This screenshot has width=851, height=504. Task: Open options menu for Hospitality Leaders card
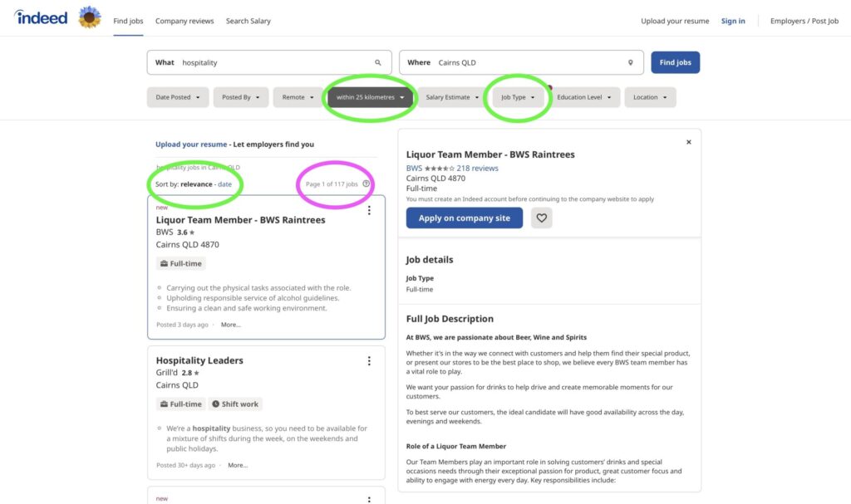(x=369, y=361)
